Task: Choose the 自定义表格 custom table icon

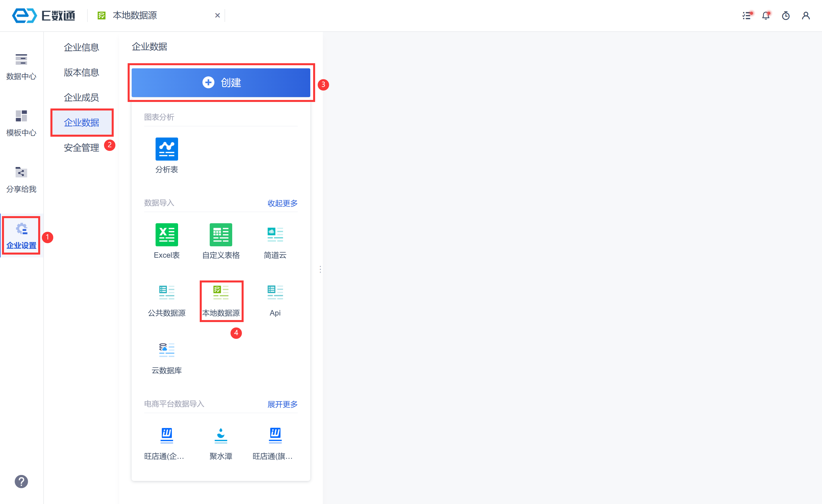Action: click(x=221, y=235)
